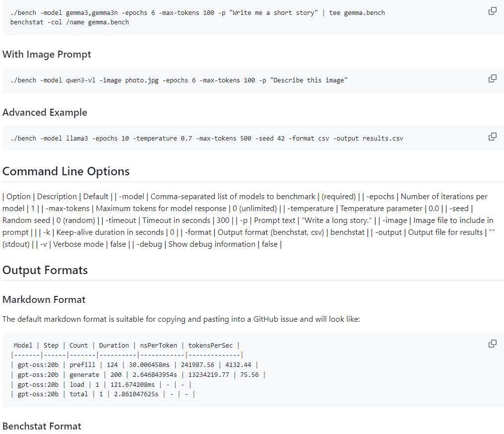Copy the markdown output table code
Image resolution: width=504 pixels, height=434 pixels.
[492, 344]
